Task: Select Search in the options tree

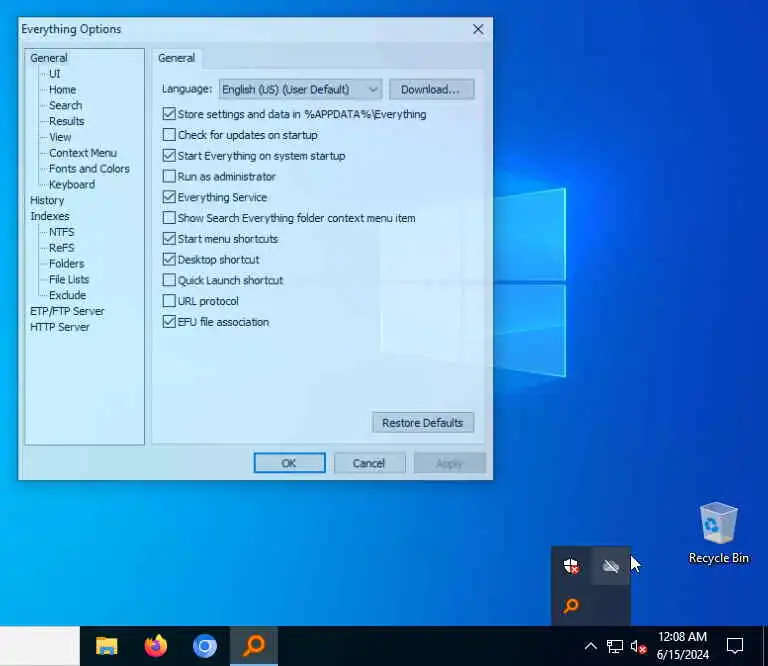Action: point(65,105)
